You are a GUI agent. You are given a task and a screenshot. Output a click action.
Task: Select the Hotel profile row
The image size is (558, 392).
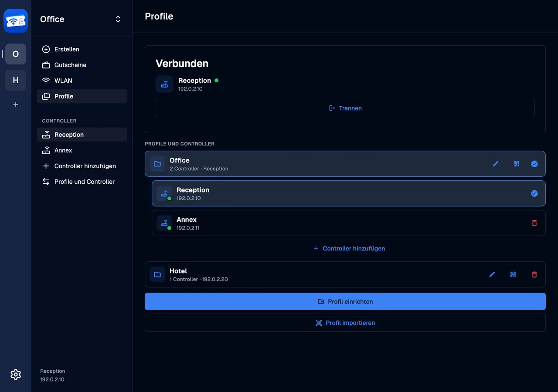(345, 274)
